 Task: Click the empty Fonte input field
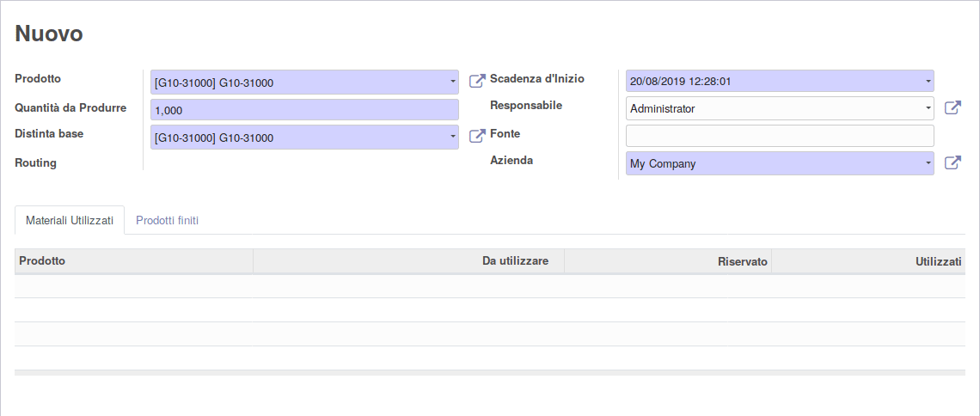[x=780, y=136]
